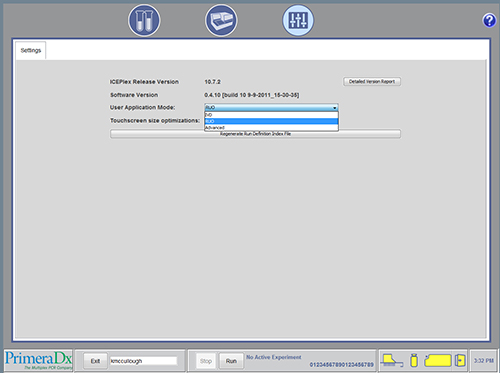Choose Advanced in the mode list
Screen dimensions: 500x373
point(271,127)
